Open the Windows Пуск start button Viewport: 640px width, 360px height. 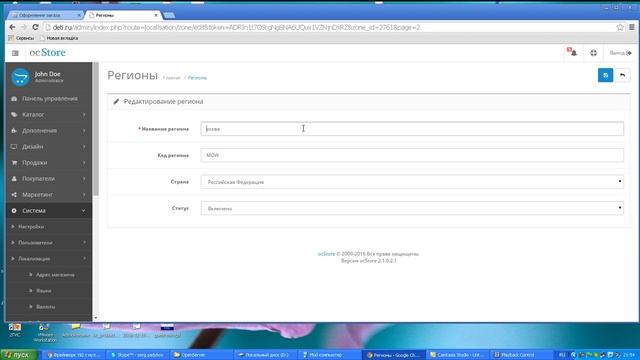19,355
